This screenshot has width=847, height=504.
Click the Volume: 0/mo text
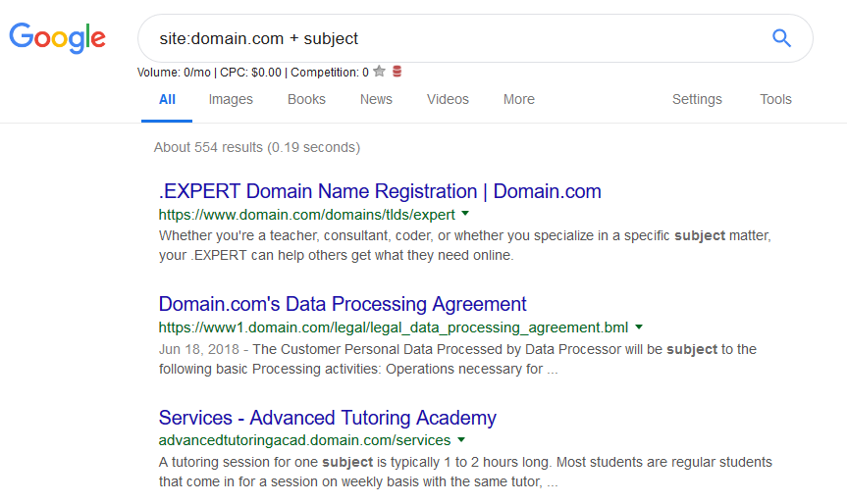tap(174, 73)
